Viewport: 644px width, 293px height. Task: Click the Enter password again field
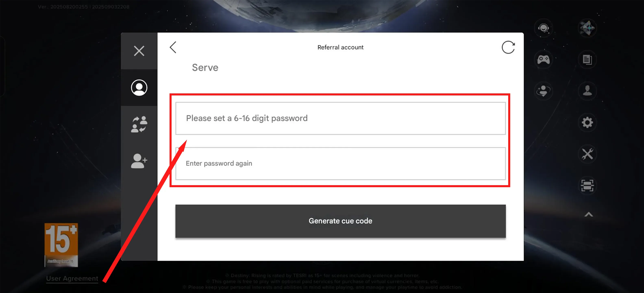(340, 163)
